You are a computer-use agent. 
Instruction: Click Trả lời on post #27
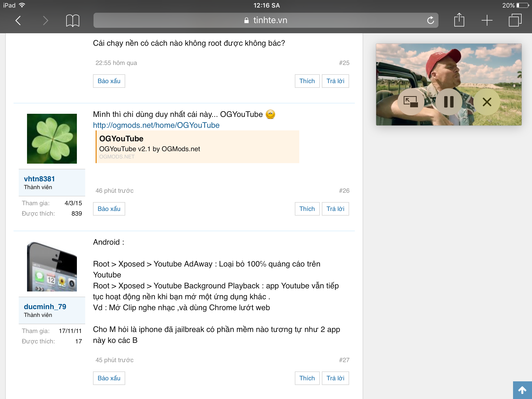pos(335,378)
